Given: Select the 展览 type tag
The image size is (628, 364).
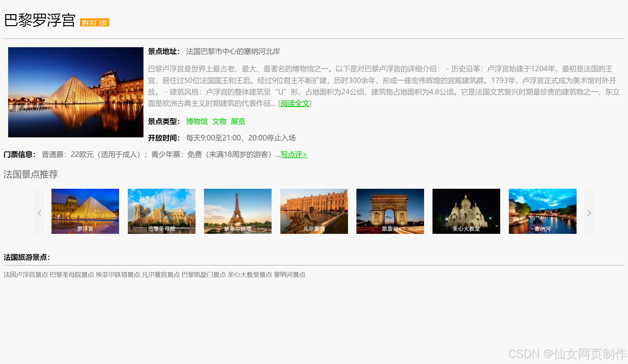Looking at the screenshot, I should 238,121.
